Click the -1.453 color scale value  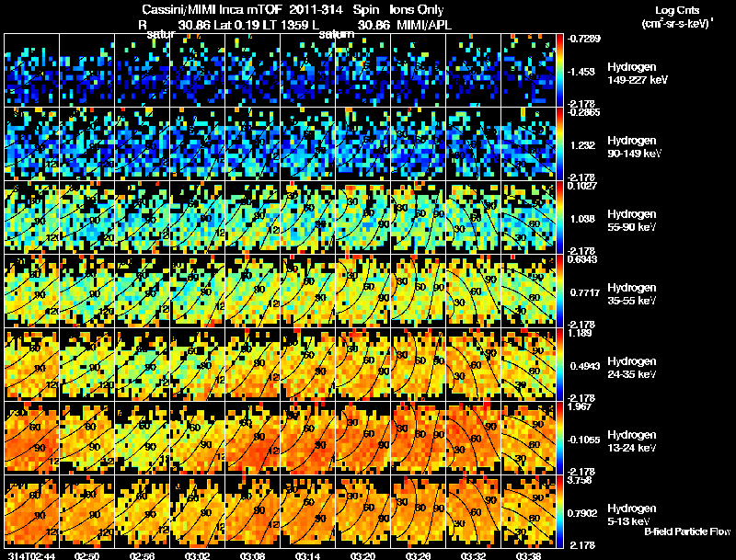tap(581, 72)
